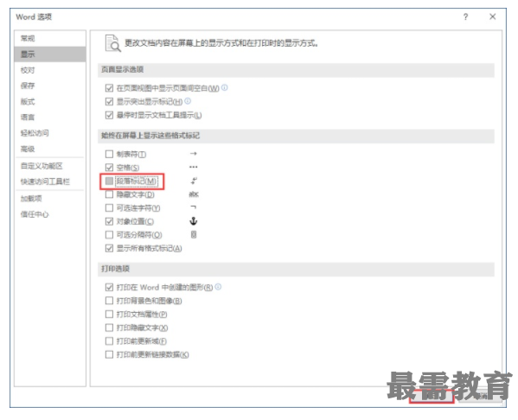Uncheck 显示所有格式标记 checkbox
Image resolution: width=518 pixels, height=420 pixels.
[109, 248]
